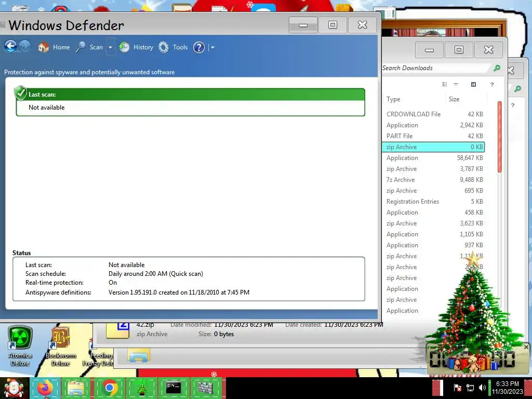Screen dimensions: 532x399
Task: Open the Atomica Deluxe desktop shortcut
Action: (x=20, y=346)
